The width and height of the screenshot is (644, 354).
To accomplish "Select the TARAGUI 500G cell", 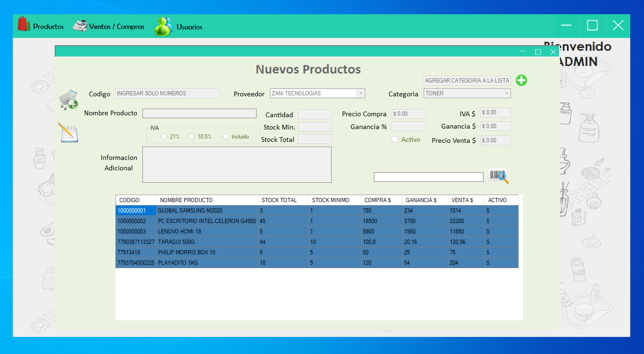I will tap(208, 242).
